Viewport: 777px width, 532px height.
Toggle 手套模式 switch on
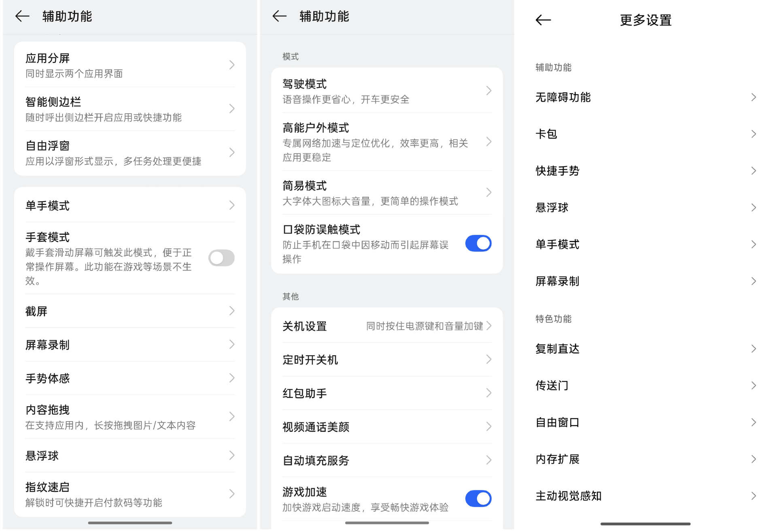221,258
